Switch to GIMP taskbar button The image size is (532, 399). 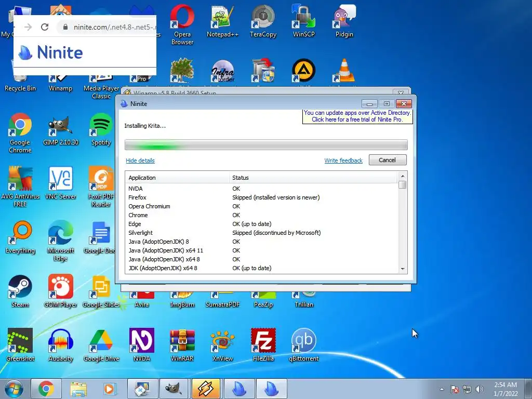click(x=174, y=389)
